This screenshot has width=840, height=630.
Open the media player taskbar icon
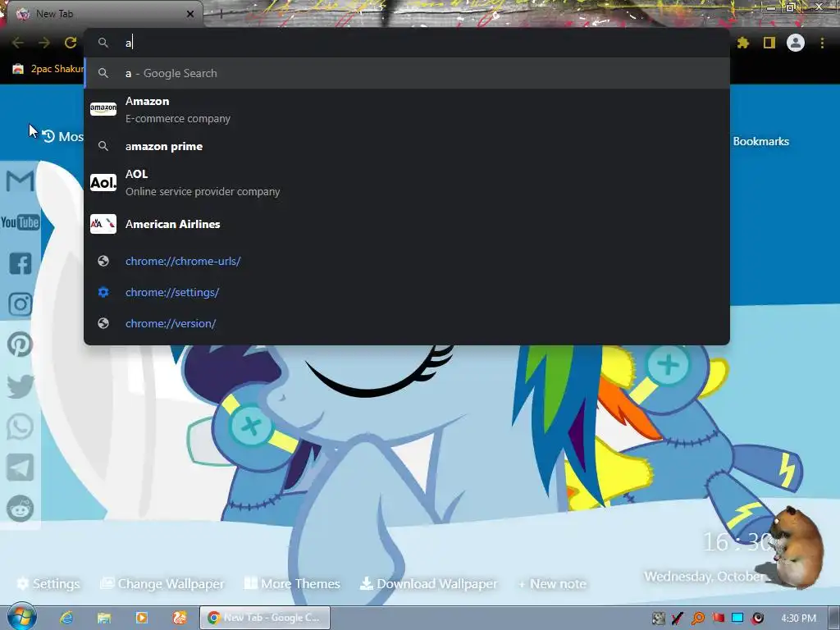coord(141,618)
